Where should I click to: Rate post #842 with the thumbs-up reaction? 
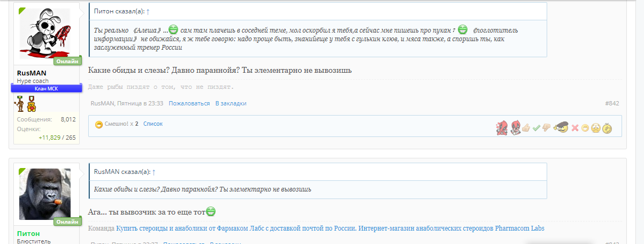[x=526, y=128]
